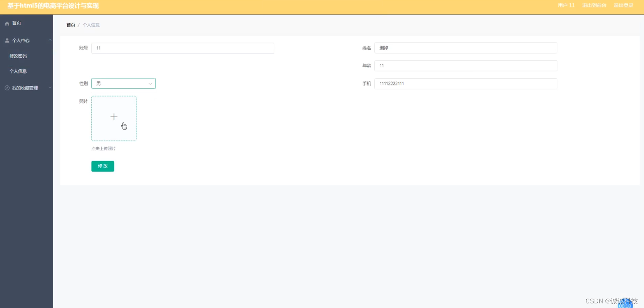644x308 pixels.
Task: Click the 个人信息 breadcrumb text
Action: point(91,25)
